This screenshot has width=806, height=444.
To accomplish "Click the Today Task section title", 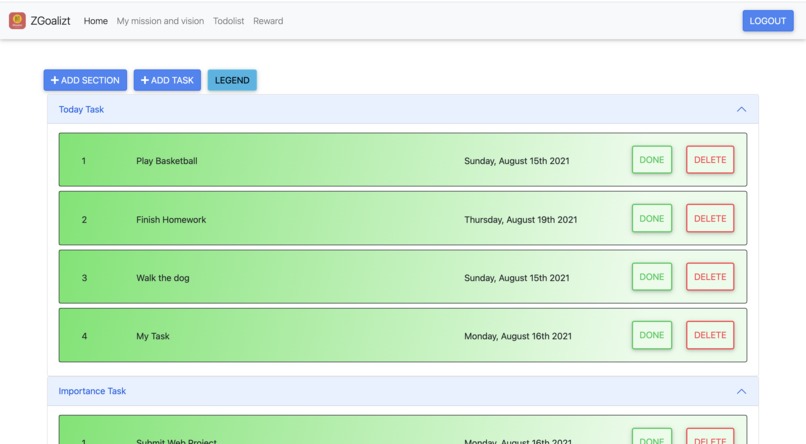I will 81,109.
